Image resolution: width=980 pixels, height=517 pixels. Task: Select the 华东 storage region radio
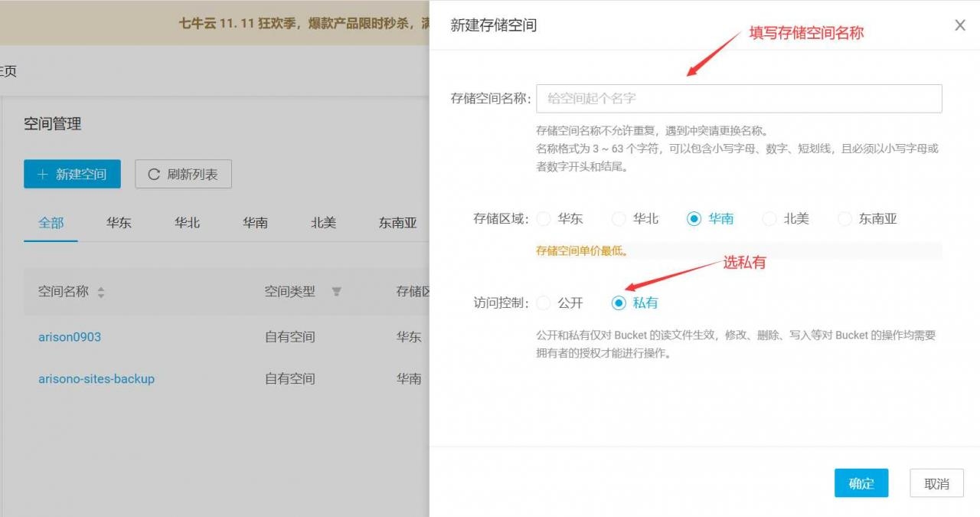click(544, 219)
